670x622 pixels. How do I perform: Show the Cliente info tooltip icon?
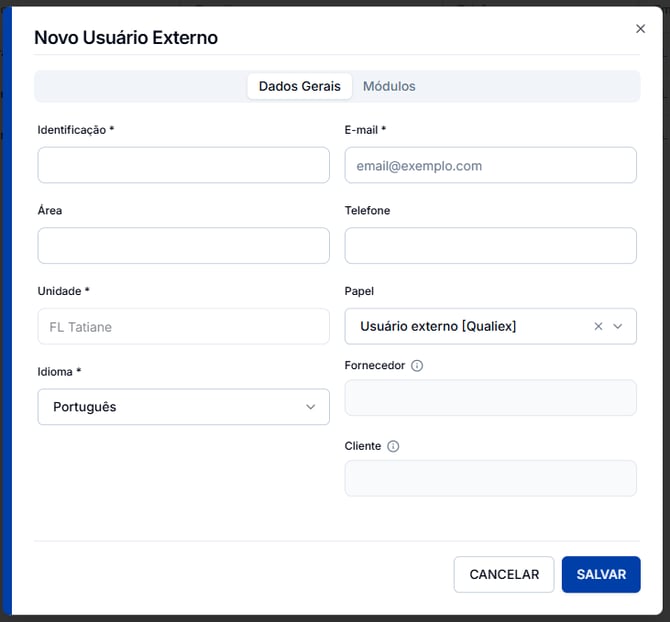coord(393,446)
